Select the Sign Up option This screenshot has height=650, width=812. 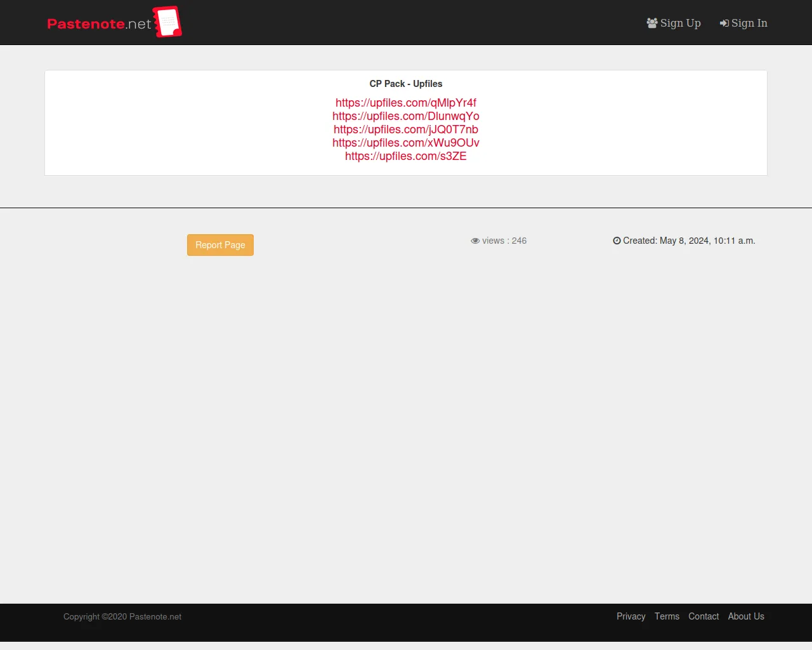tap(680, 23)
